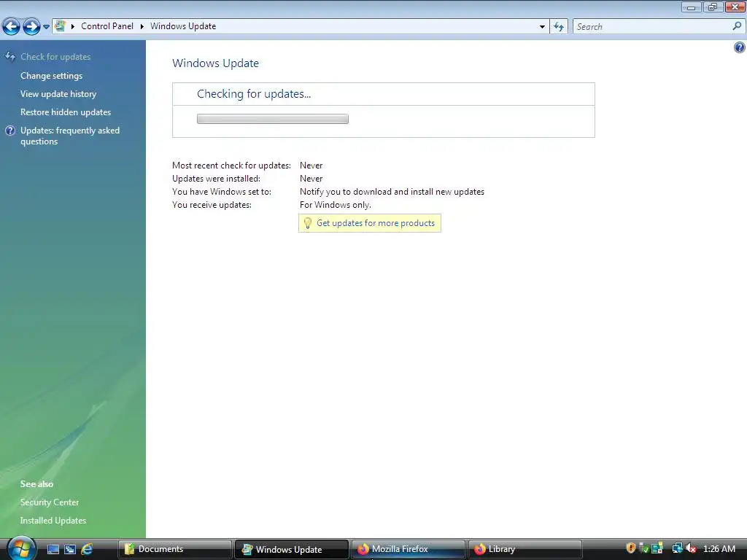Restore down the Windows Update window
The height and width of the screenshot is (560, 747).
click(x=713, y=7)
